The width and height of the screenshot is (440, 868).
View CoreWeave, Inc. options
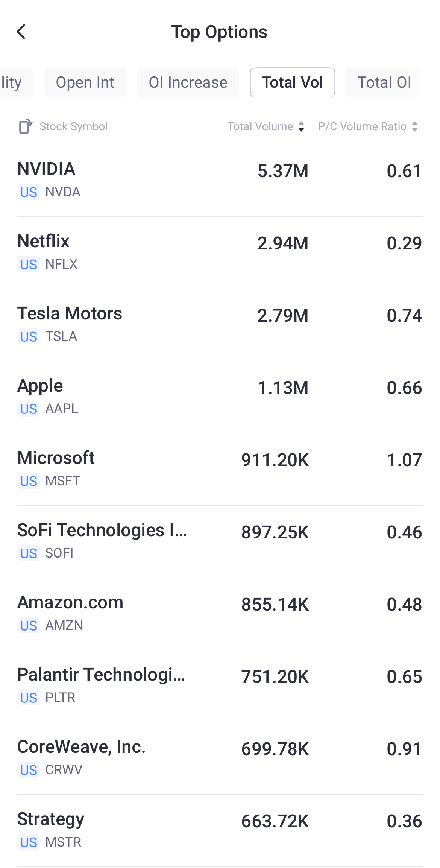pyautogui.click(x=220, y=758)
